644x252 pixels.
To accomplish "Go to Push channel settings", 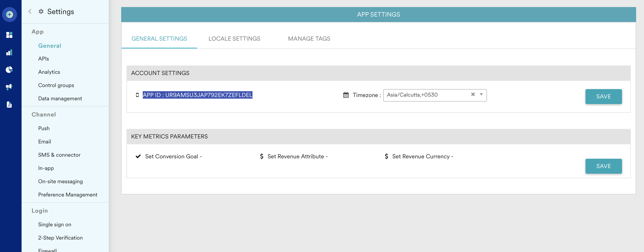I will click(x=44, y=128).
